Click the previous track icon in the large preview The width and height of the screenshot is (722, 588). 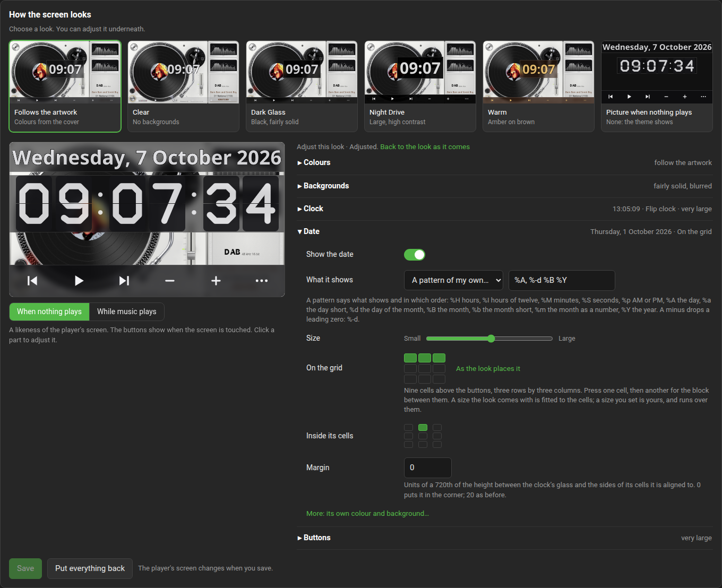(32, 281)
